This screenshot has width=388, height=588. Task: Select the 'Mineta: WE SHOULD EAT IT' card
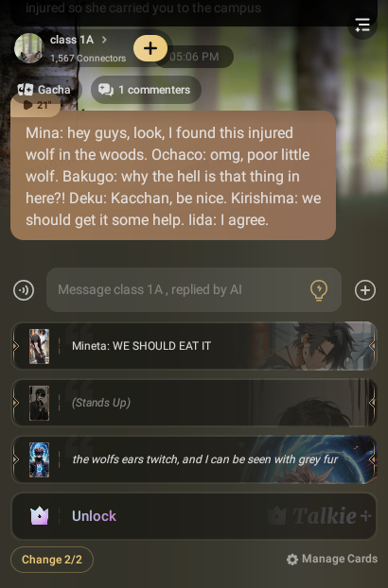[x=194, y=346]
